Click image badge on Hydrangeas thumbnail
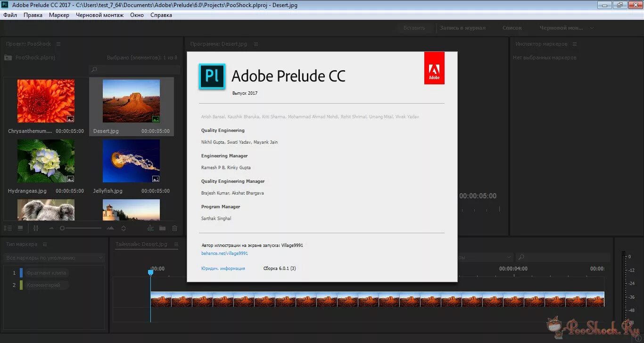The width and height of the screenshot is (644, 343). (x=70, y=179)
